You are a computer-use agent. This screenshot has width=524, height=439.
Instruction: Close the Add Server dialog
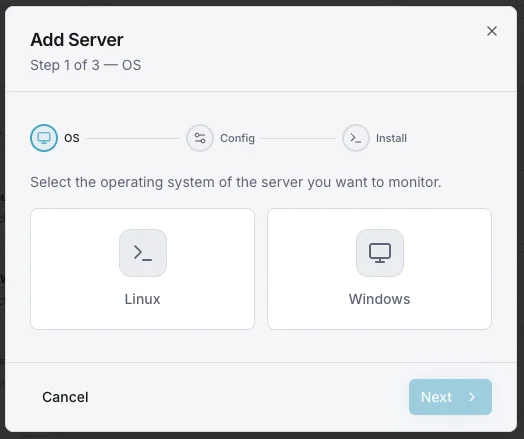tap(492, 31)
